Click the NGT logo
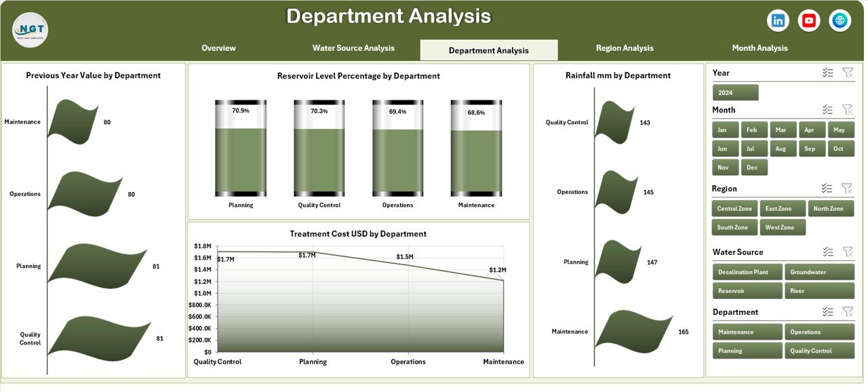Image resolution: width=868 pixels, height=392 pixels. coord(30,30)
